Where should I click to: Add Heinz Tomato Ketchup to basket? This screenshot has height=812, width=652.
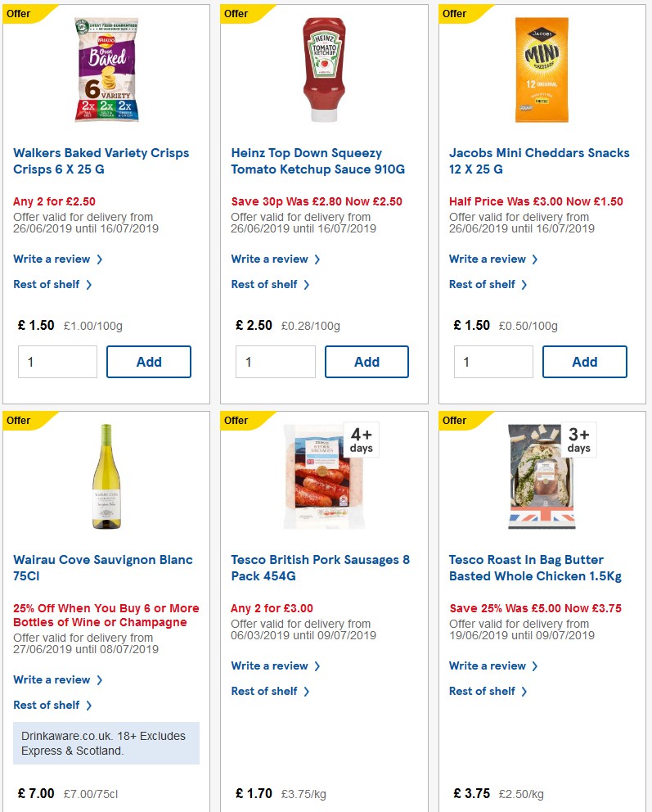(x=366, y=361)
